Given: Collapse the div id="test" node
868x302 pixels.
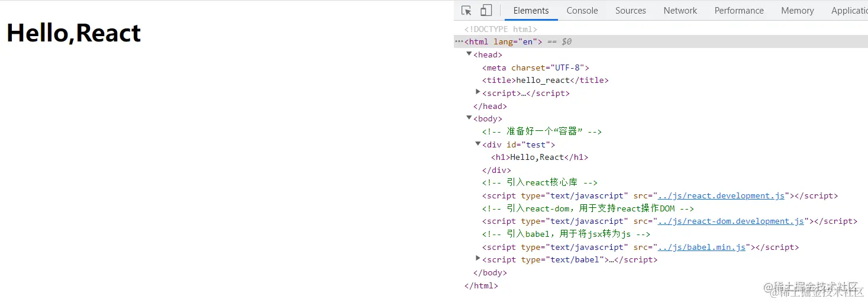Looking at the screenshot, I should [x=478, y=143].
